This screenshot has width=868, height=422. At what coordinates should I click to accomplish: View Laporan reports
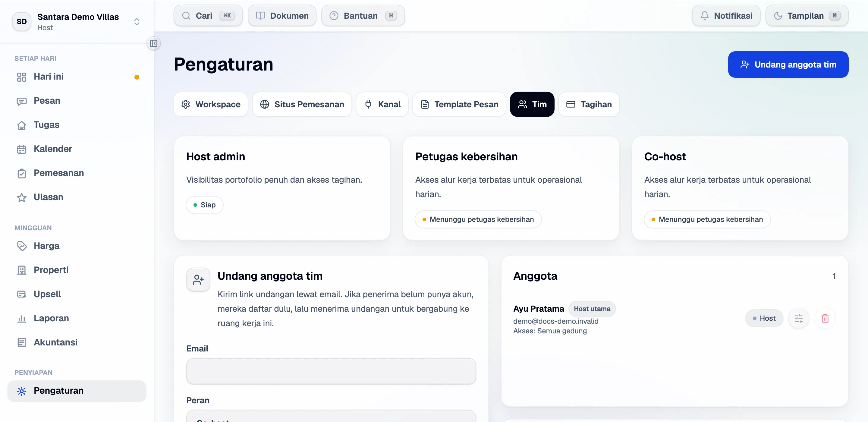click(77, 318)
